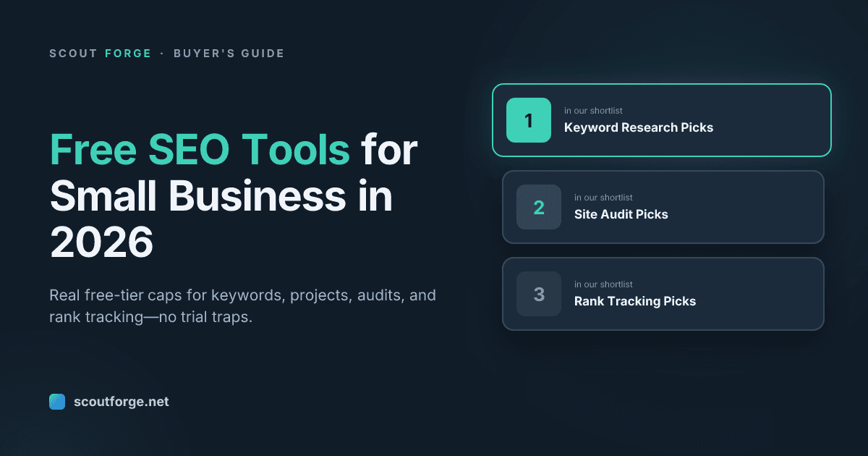Click the BUYER'S GUIDE label
This screenshot has height=456, width=868.
229,54
